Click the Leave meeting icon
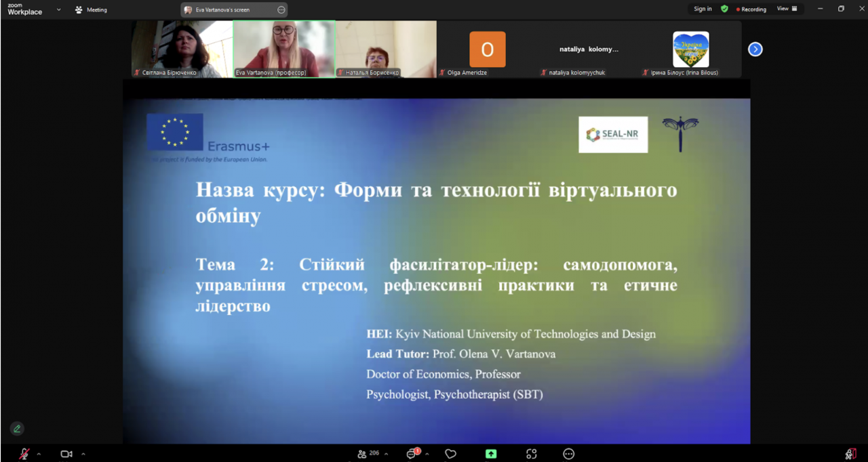 pyautogui.click(x=850, y=454)
